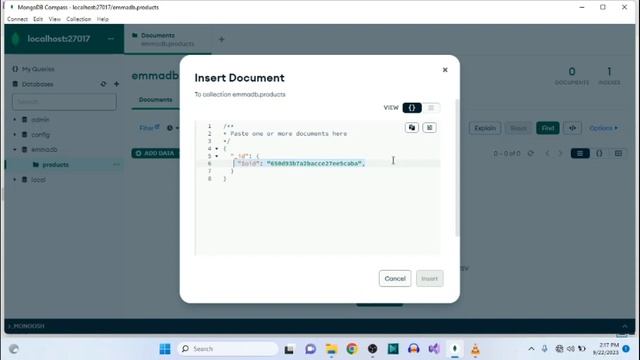Image resolution: width=640 pixels, height=360 pixels.
Task: Open products collection more options
Action: (x=116, y=164)
